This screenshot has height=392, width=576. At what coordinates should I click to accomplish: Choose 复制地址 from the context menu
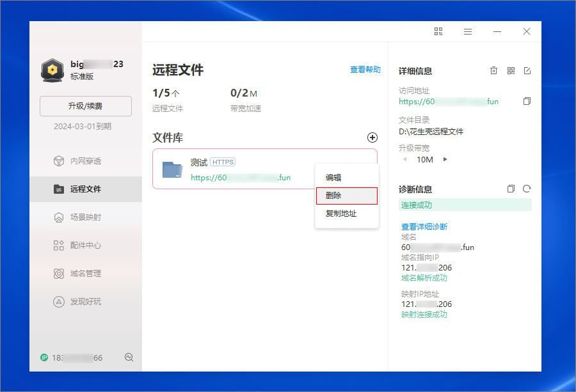tap(346, 214)
